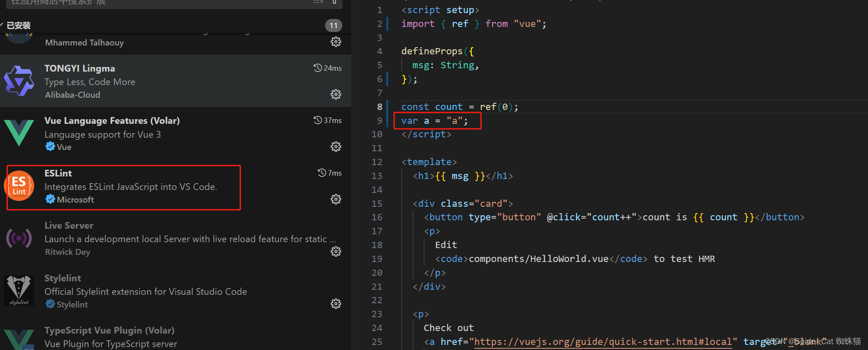Open the Stylelint extension title
This screenshot has height=350, width=868.
pos(63,278)
